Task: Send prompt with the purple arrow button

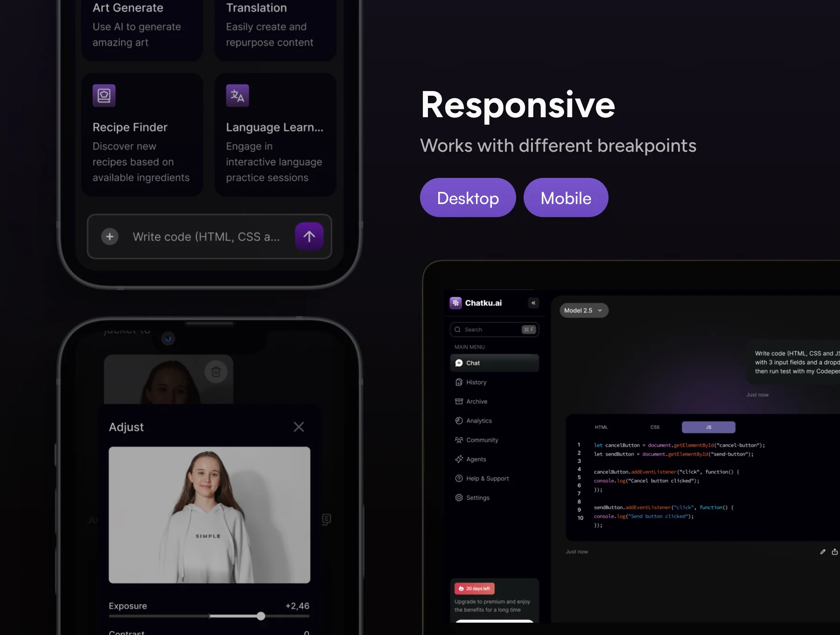Action: [309, 237]
